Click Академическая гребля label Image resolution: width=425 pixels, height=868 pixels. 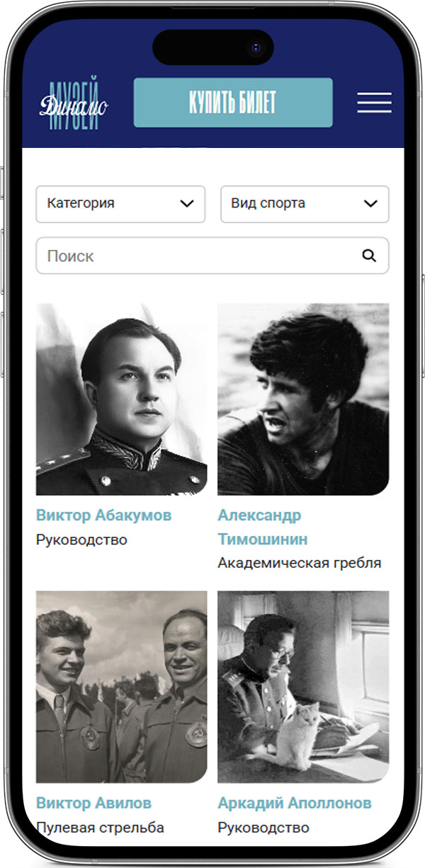(x=300, y=564)
